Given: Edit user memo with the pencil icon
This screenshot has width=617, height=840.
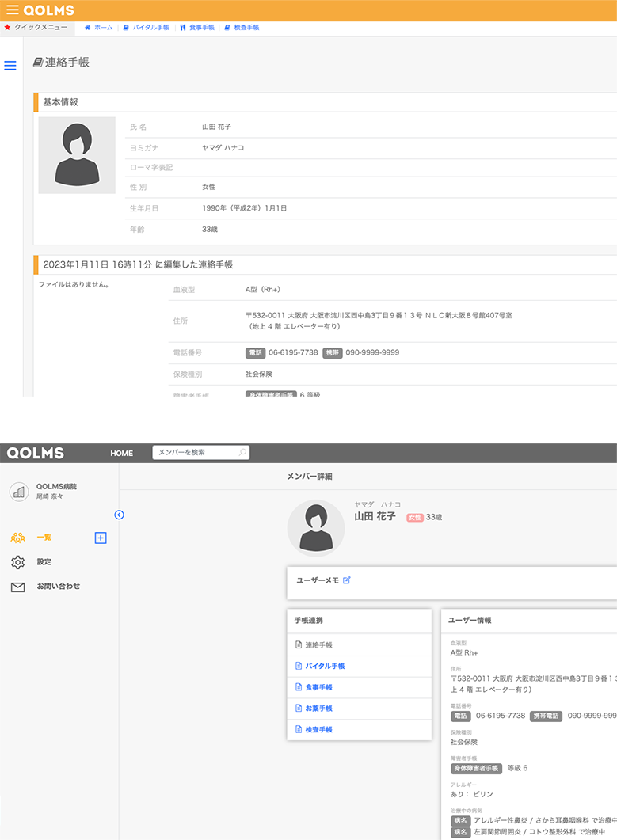Looking at the screenshot, I should point(347,580).
